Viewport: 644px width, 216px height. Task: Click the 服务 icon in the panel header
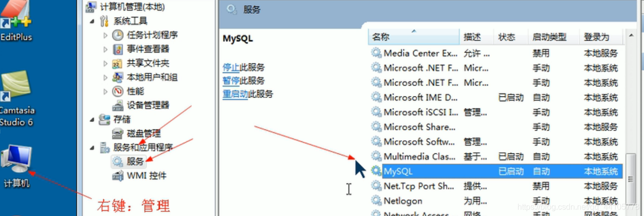pyautogui.click(x=232, y=9)
